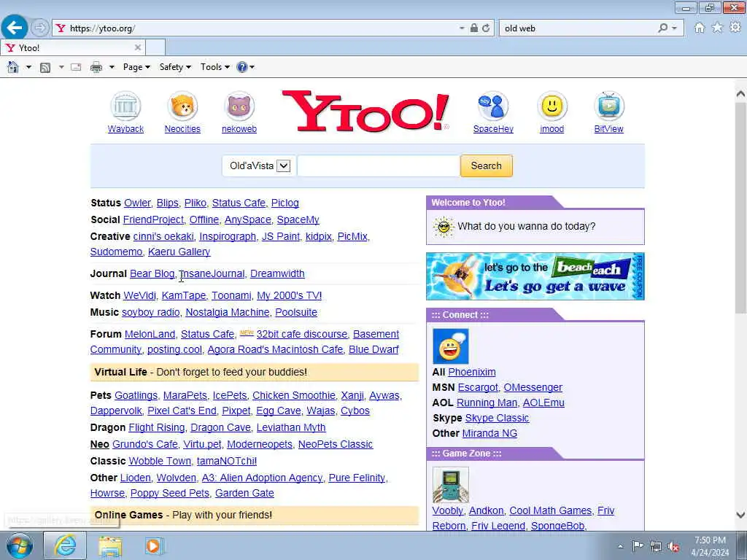
Task: Click the address bar lock icon
Action: point(474,28)
